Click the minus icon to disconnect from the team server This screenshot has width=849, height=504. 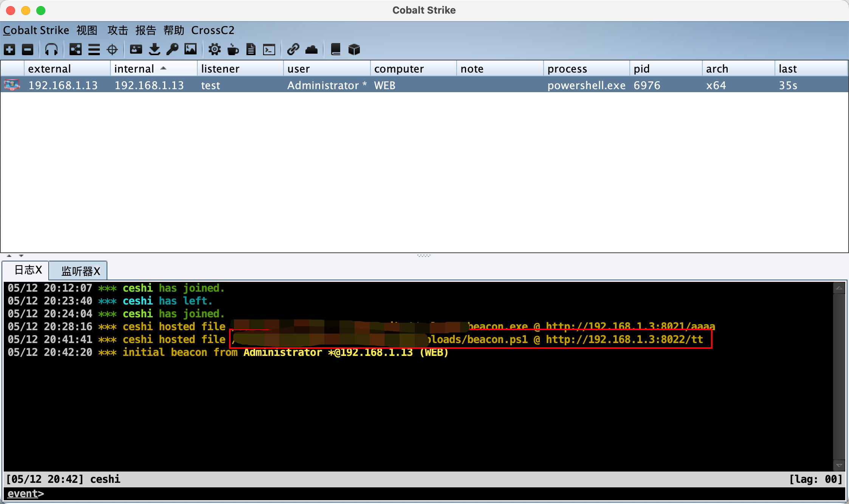click(28, 49)
